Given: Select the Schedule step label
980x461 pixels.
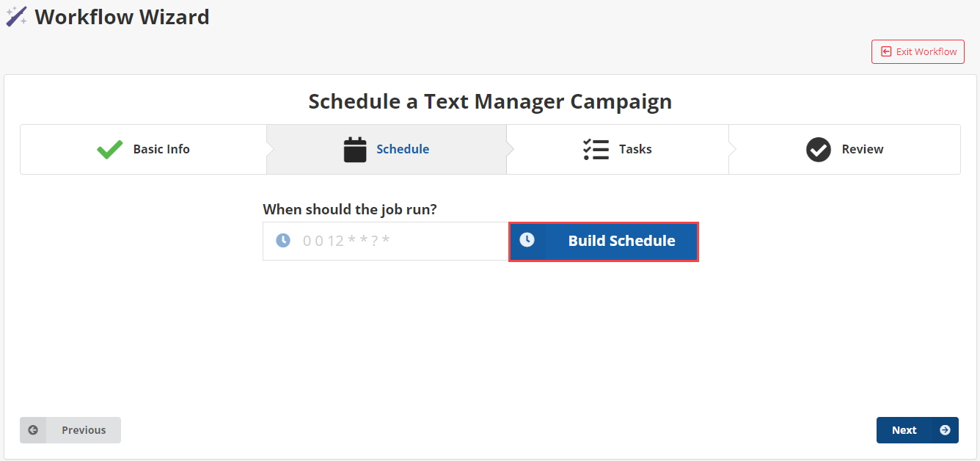Looking at the screenshot, I should [403, 149].
